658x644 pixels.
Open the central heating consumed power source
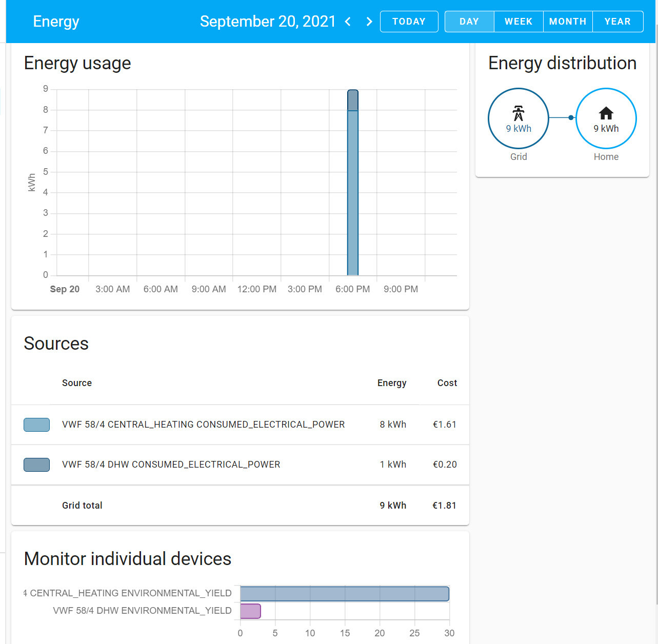[203, 425]
